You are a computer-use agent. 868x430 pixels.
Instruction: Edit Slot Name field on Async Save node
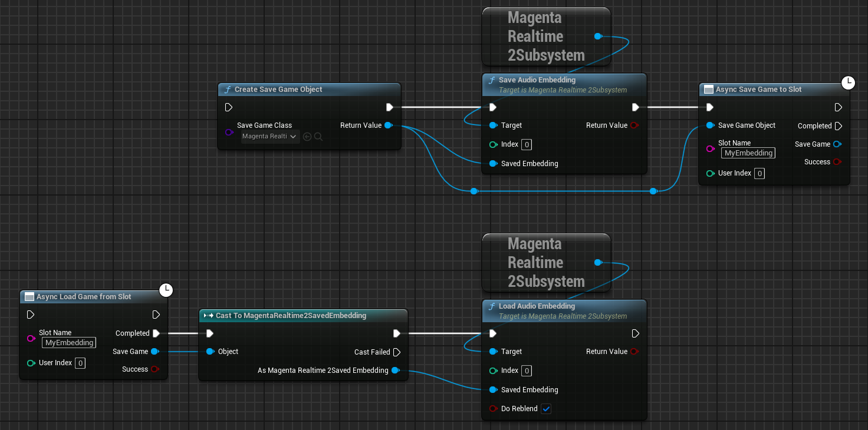[x=748, y=153]
